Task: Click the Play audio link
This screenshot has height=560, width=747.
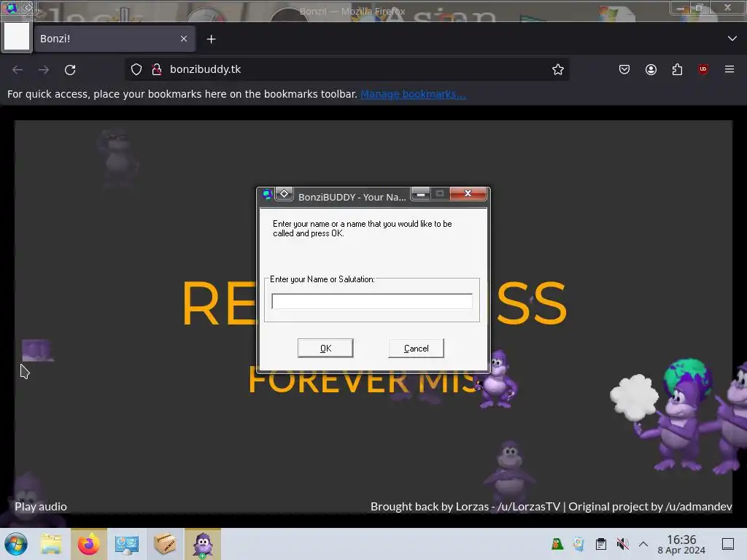Action: 41,507
